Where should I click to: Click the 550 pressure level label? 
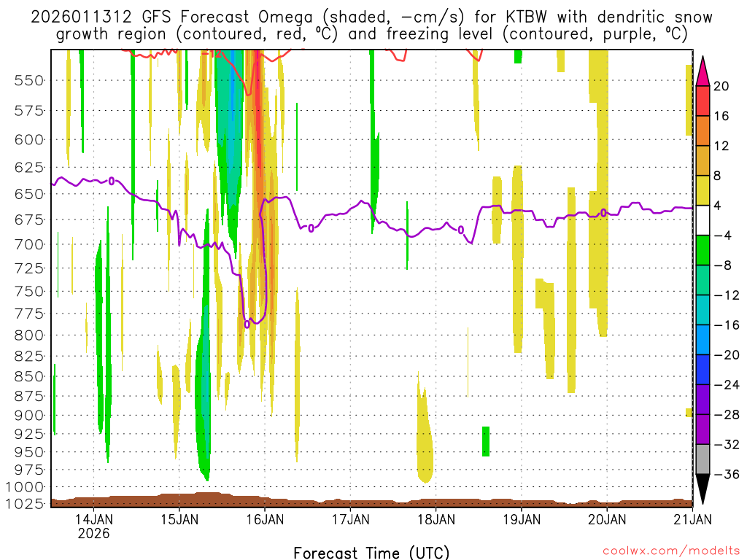click(29, 80)
